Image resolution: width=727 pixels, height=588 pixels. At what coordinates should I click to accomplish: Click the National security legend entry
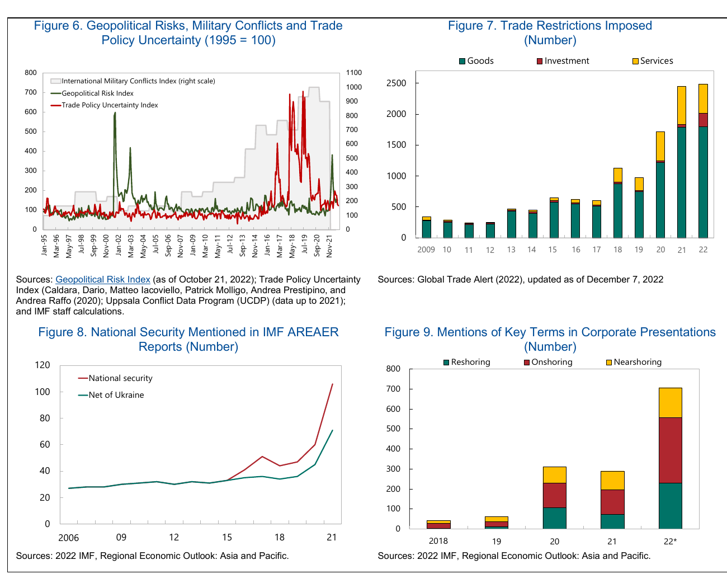[x=115, y=378]
